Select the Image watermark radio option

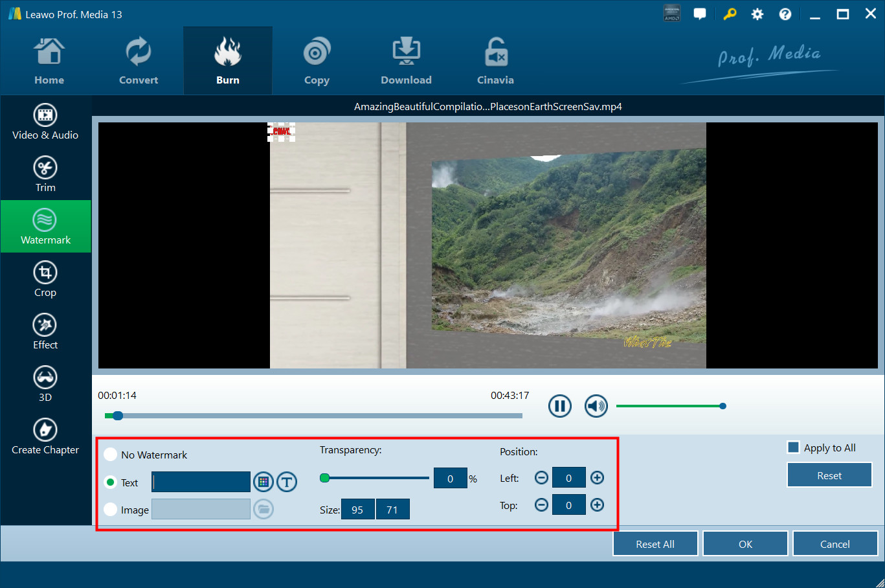(x=111, y=510)
